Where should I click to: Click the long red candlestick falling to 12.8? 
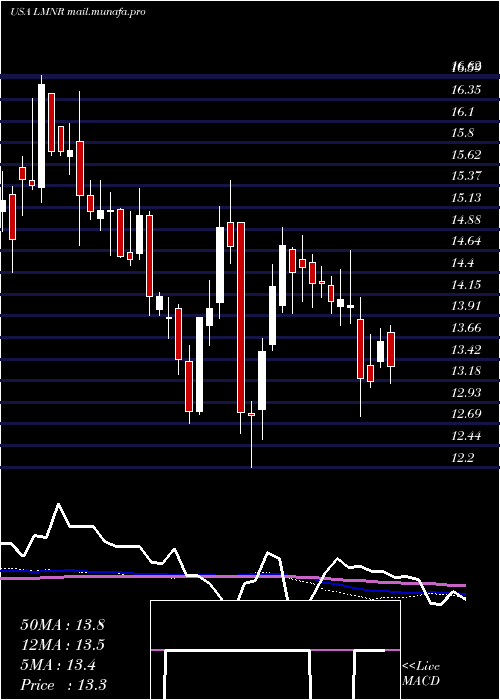(x=241, y=317)
